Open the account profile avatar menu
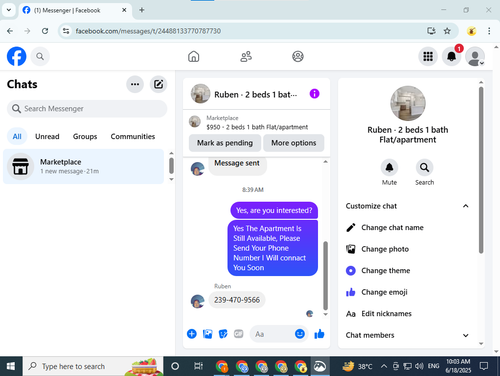The width and height of the screenshot is (500, 376). tap(475, 56)
